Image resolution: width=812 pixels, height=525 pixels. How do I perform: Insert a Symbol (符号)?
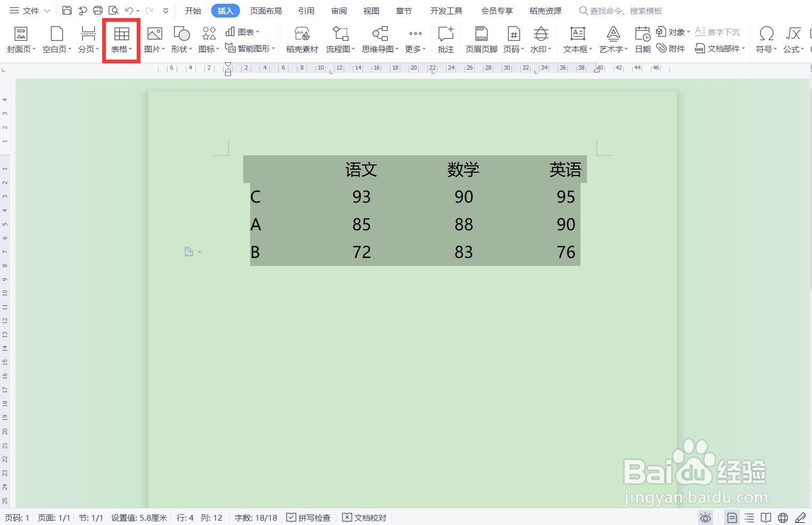click(766, 40)
